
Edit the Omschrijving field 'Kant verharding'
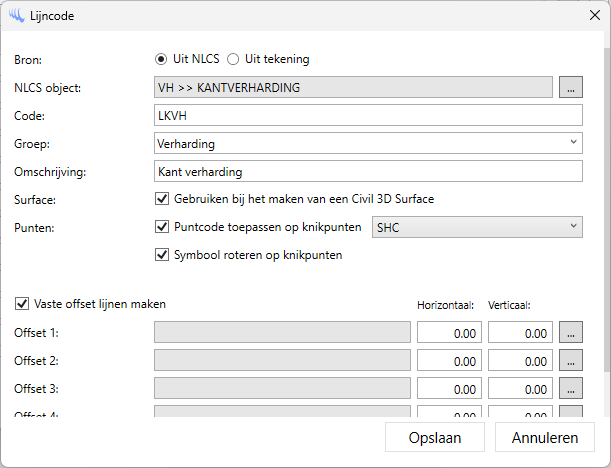click(367, 172)
